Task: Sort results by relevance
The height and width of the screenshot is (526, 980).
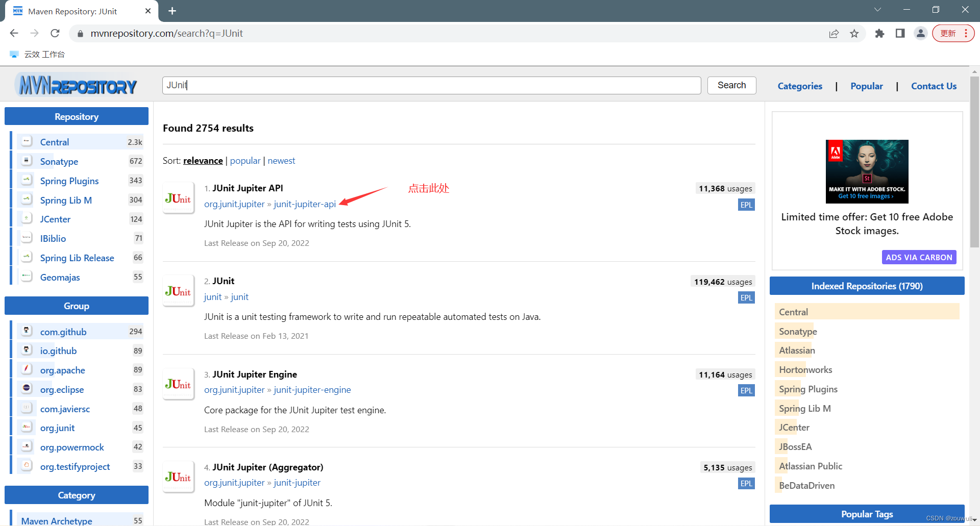Action: [x=203, y=161]
